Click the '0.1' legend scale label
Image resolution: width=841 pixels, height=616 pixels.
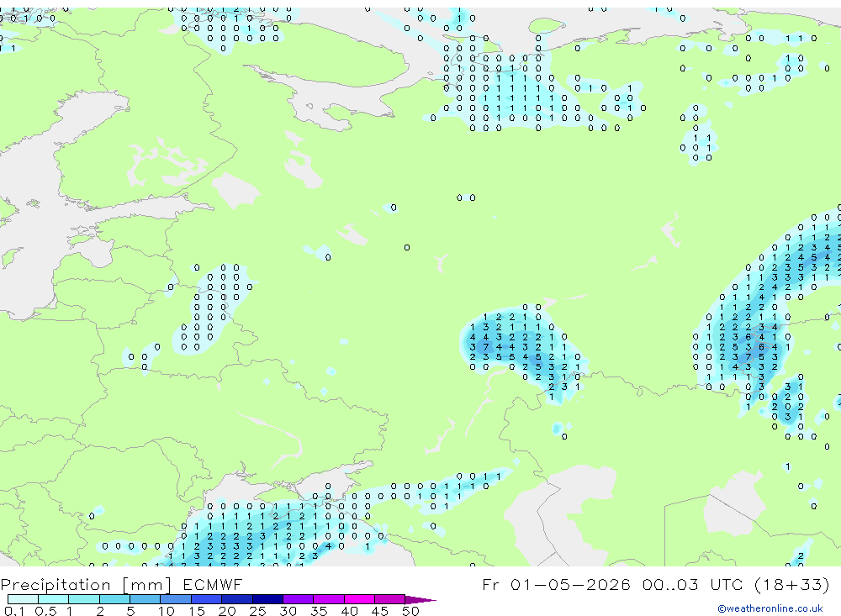(x=14, y=611)
